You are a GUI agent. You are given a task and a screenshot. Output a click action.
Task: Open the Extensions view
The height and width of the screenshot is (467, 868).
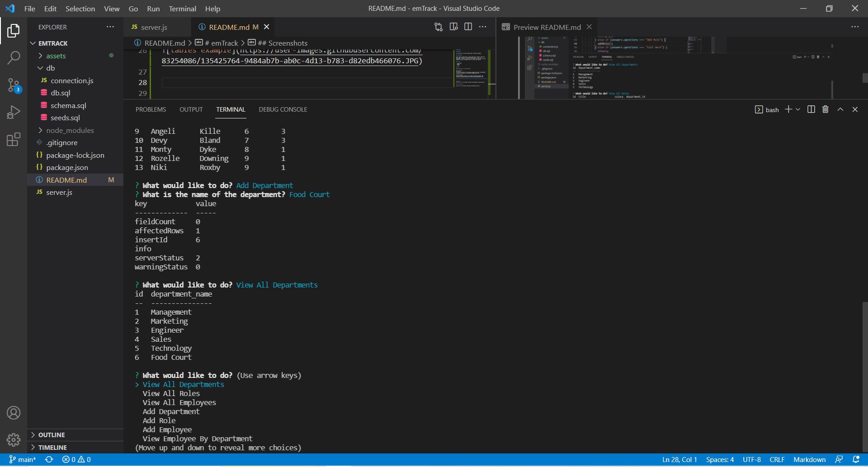click(x=13, y=140)
